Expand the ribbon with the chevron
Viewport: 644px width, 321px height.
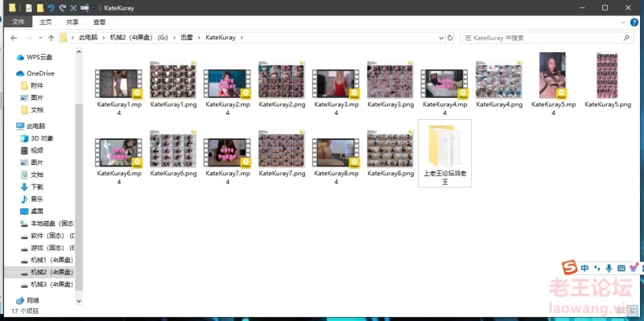[623, 23]
